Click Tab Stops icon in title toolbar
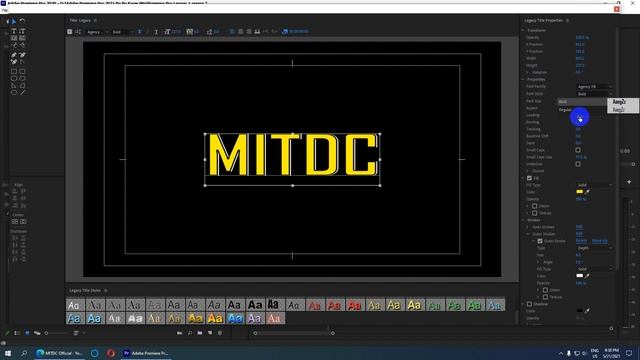This screenshot has height=360, width=640. coord(257,31)
